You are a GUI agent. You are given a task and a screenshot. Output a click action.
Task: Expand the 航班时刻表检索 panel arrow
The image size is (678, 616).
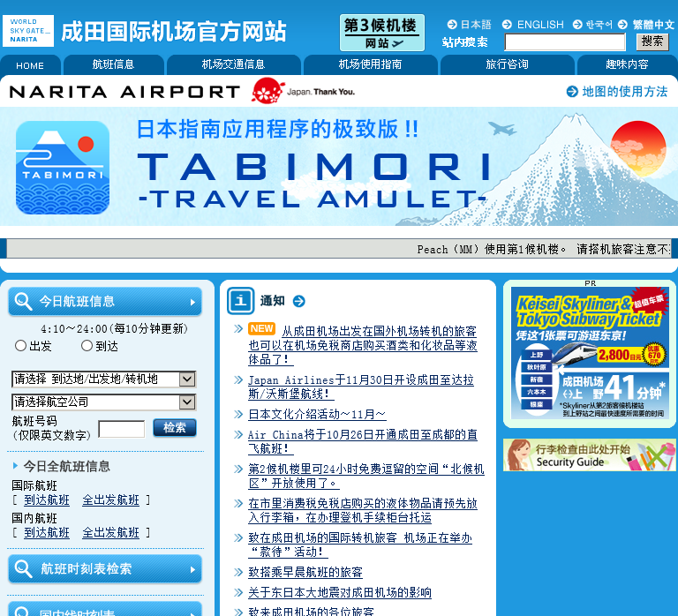pos(192,570)
